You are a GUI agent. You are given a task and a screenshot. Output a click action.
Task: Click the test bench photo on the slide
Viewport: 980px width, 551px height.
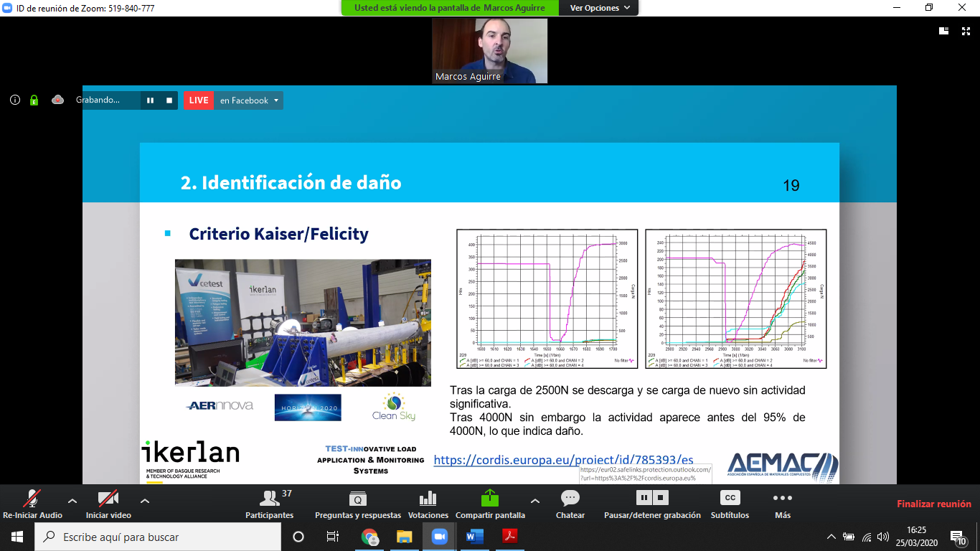click(303, 323)
